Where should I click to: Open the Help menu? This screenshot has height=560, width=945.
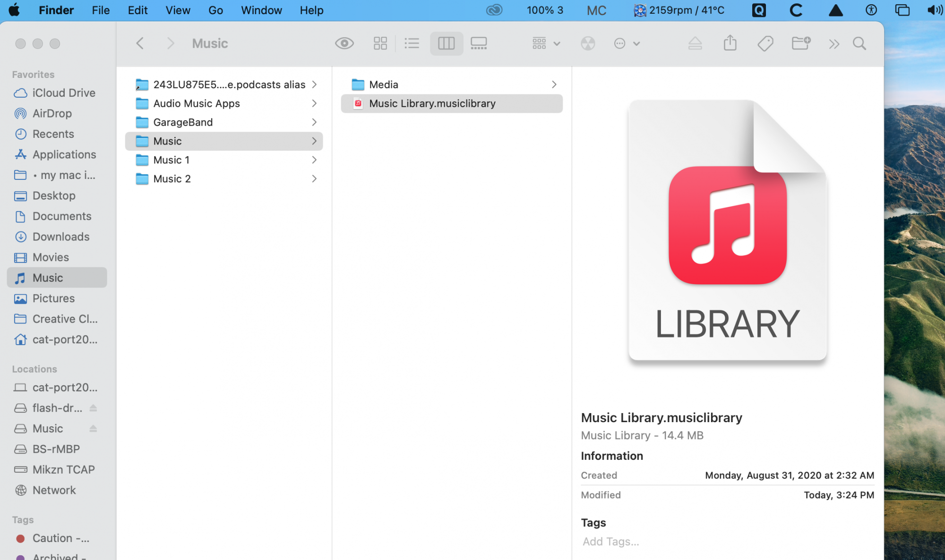[311, 10]
